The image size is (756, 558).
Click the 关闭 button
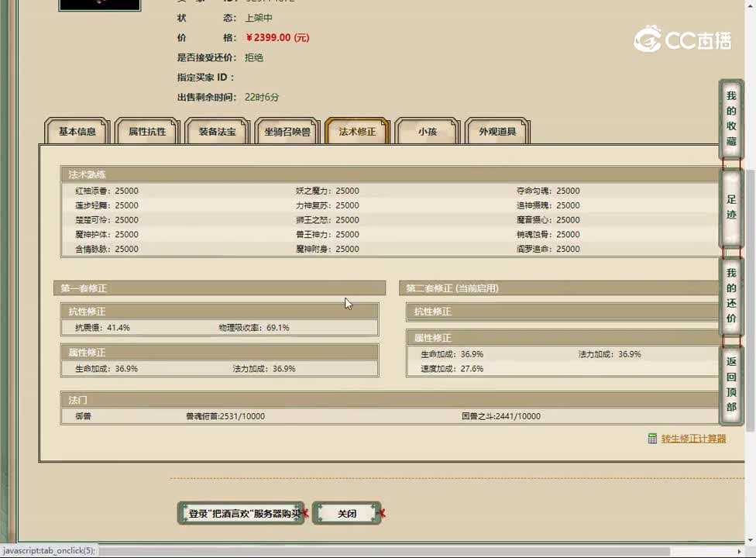(347, 513)
